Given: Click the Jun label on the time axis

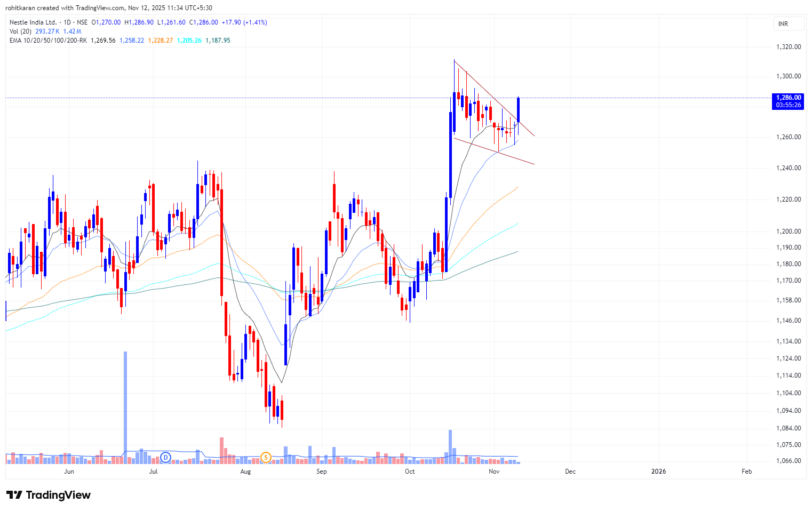Looking at the screenshot, I should [69, 472].
